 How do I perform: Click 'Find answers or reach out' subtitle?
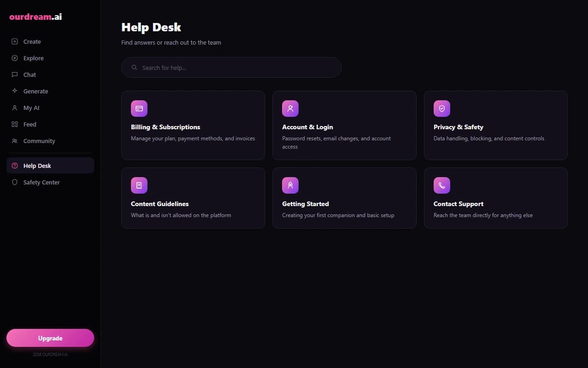click(171, 42)
